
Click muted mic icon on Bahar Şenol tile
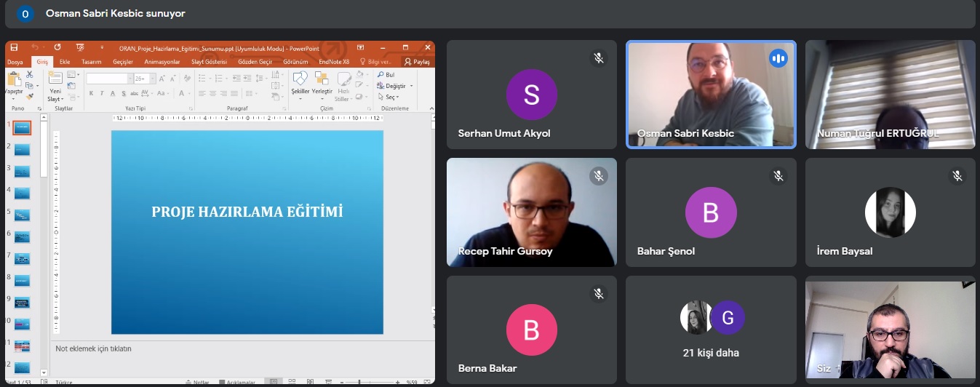coord(778,176)
